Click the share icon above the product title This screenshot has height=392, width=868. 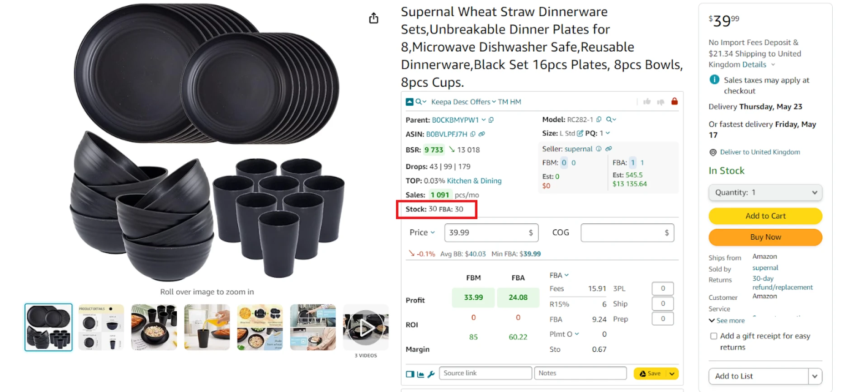click(x=373, y=18)
